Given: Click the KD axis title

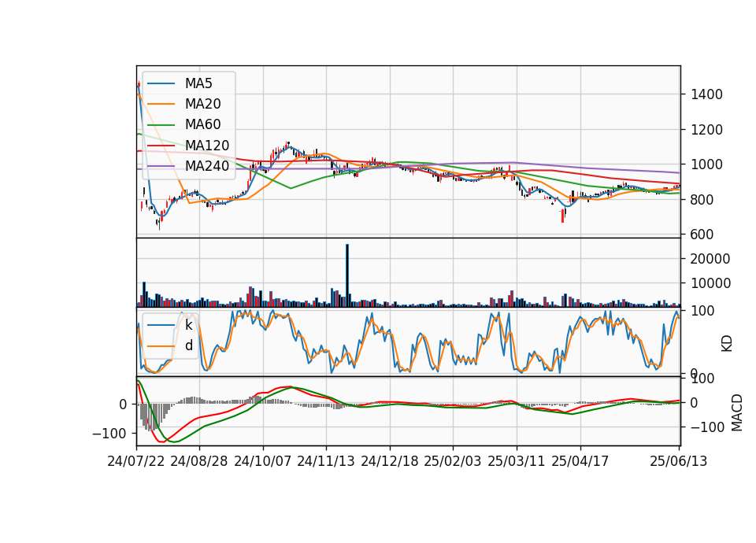Looking at the screenshot, I should point(727,344).
